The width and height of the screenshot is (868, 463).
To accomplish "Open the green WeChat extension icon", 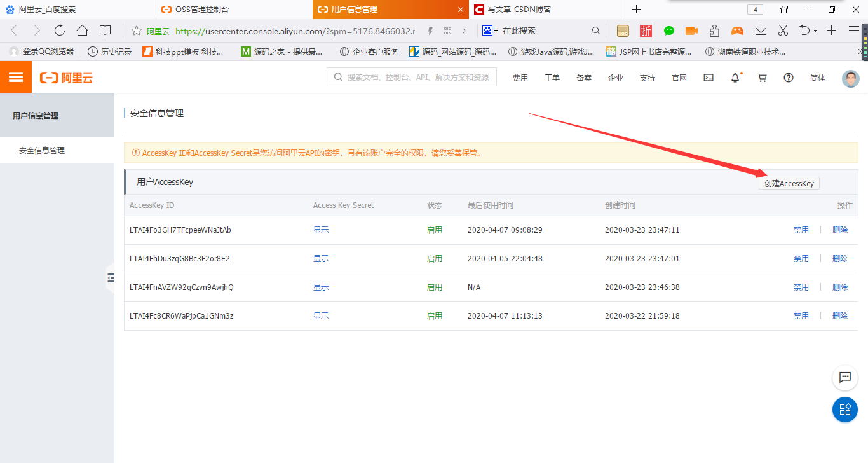I will tap(668, 31).
